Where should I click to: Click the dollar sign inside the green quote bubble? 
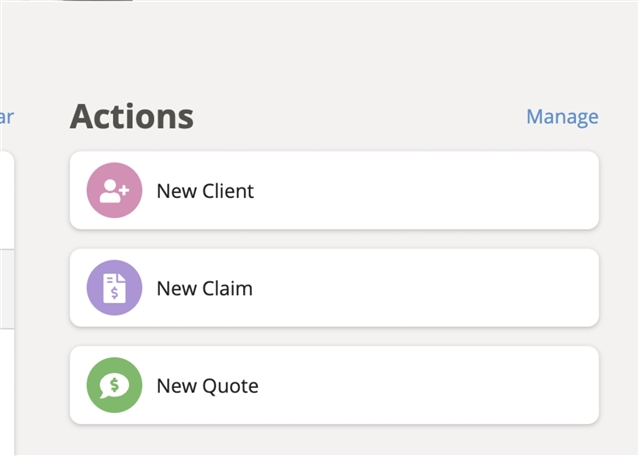pyautogui.click(x=115, y=384)
